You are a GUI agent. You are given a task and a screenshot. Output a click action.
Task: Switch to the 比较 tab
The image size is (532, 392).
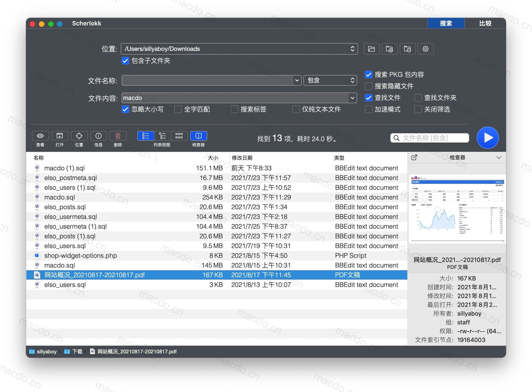click(x=485, y=23)
